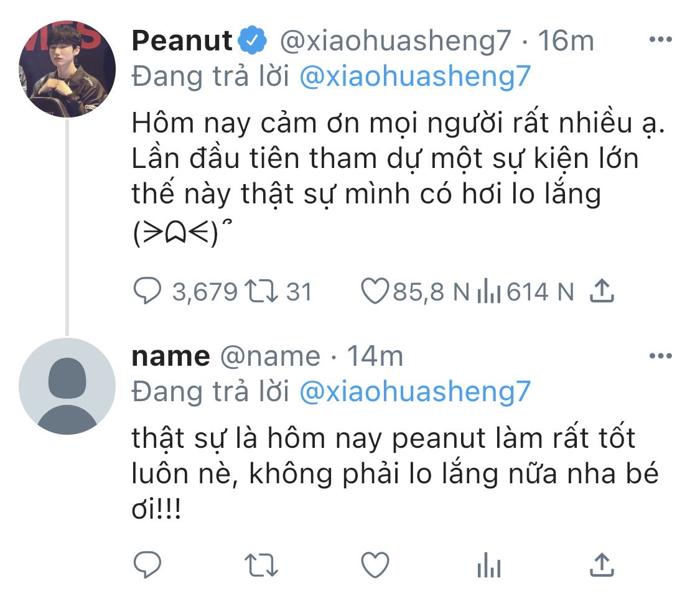Screen dimensions: 700x594
Task: Like Peanut's tweet with the heart
Action: coord(375,291)
